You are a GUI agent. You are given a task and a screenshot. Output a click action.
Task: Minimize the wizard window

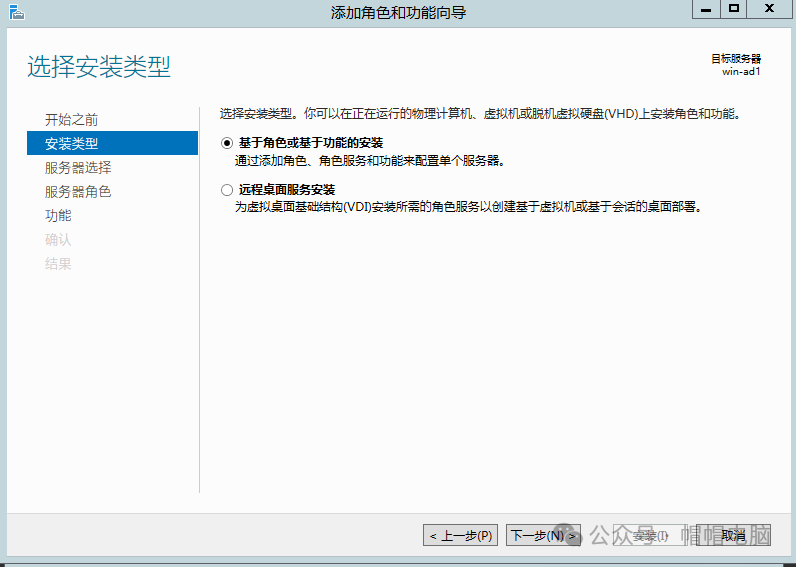pos(706,9)
